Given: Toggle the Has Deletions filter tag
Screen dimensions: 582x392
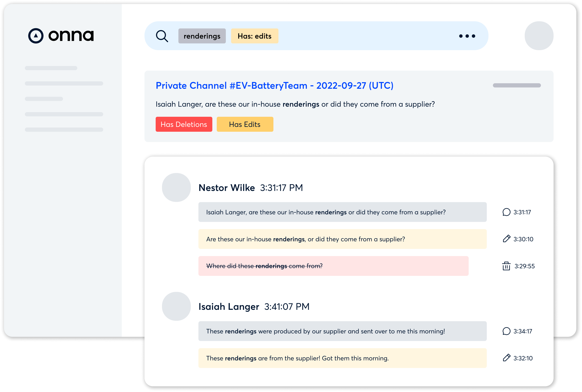Looking at the screenshot, I should tap(184, 124).
